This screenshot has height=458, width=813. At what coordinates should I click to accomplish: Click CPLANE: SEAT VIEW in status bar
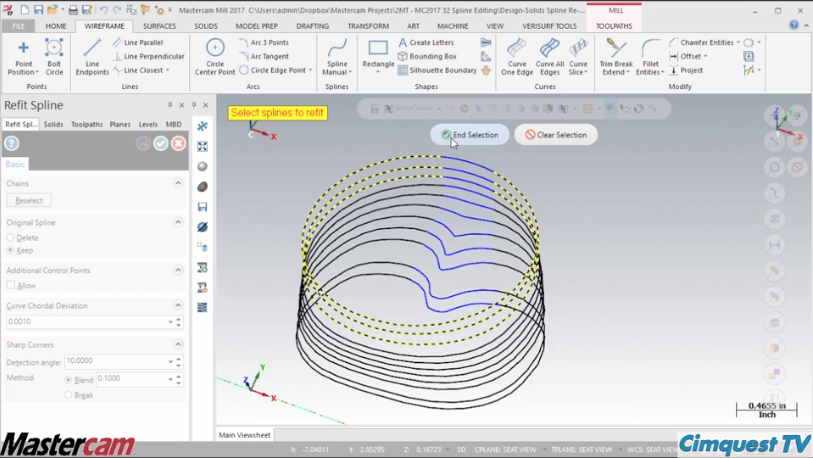[x=506, y=450]
